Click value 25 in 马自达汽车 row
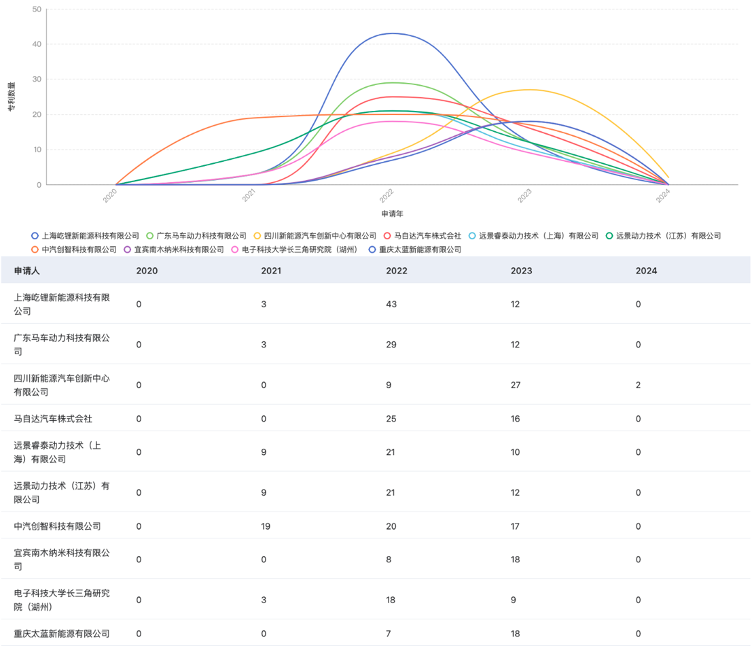The image size is (754, 650). (391, 419)
